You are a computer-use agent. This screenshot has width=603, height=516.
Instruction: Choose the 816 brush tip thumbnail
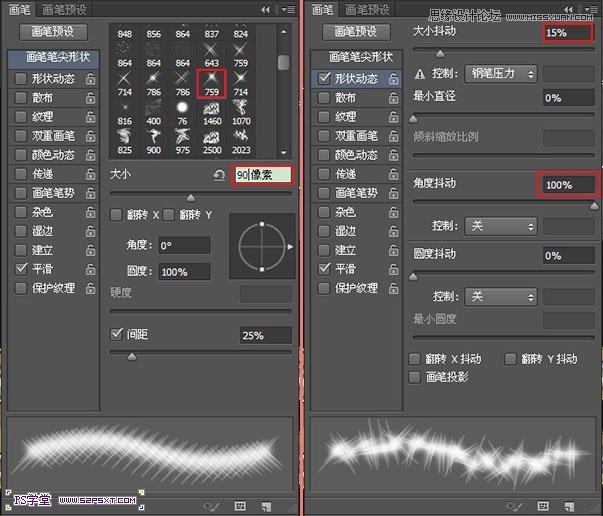(x=125, y=113)
